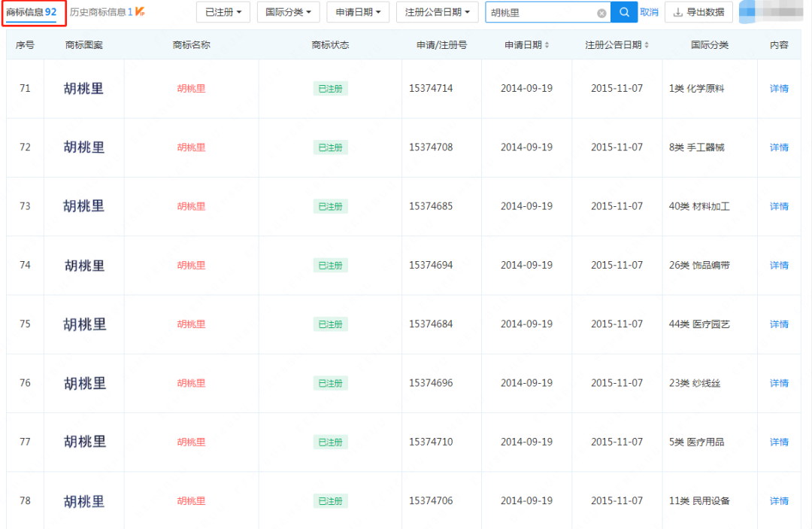Viewport: 812px width, 529px height.
Task: Click the VIP badge icon beside 历史商标信息
Action: 140,11
